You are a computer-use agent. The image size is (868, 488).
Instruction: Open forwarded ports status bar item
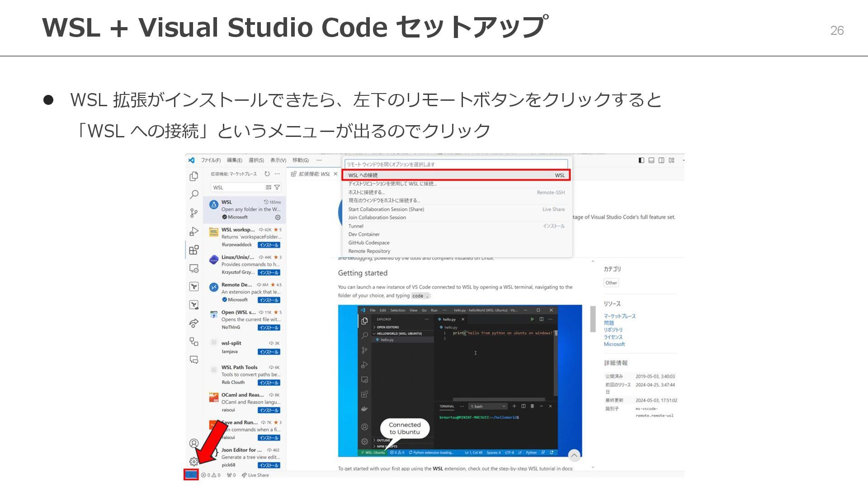[231, 475]
